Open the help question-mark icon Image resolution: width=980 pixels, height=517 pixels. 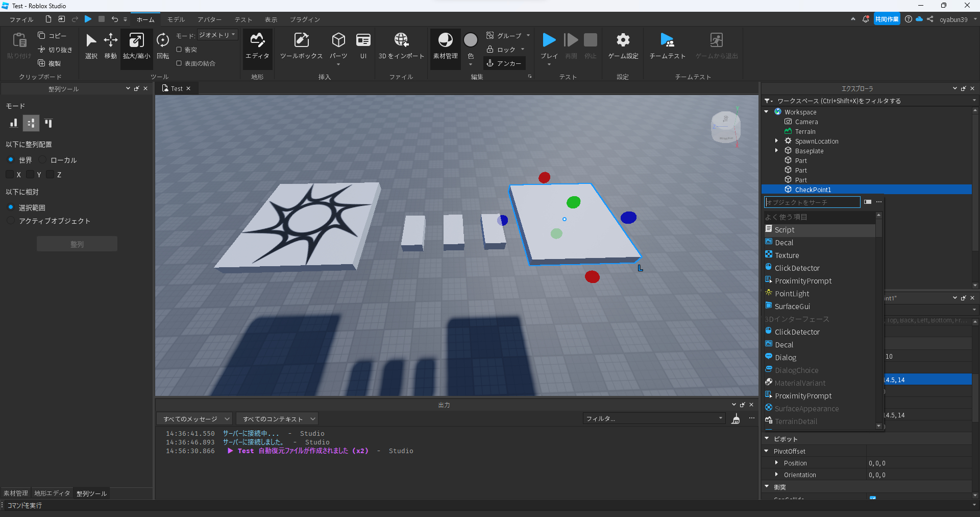pyautogui.click(x=909, y=19)
